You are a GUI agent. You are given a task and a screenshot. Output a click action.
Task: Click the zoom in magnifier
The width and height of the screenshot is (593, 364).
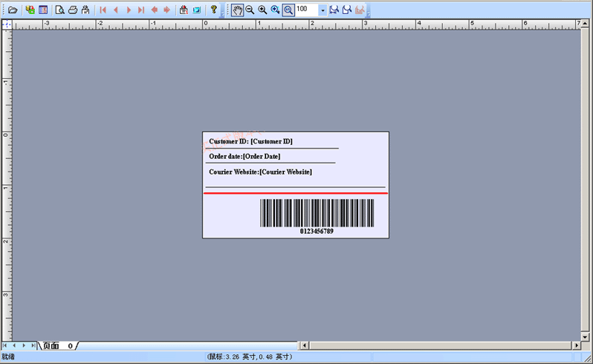pyautogui.click(x=262, y=10)
